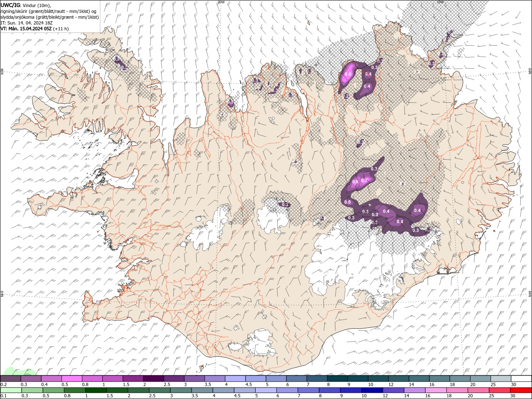The height and width of the screenshot is (399, 532).
Task: Click the pale green rain swatch between 0.1 and 0.3
Action: (x=11, y=390)
